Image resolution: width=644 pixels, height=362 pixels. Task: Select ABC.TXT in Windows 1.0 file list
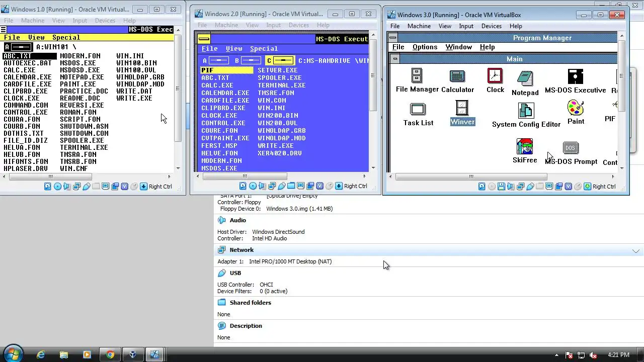[29, 56]
